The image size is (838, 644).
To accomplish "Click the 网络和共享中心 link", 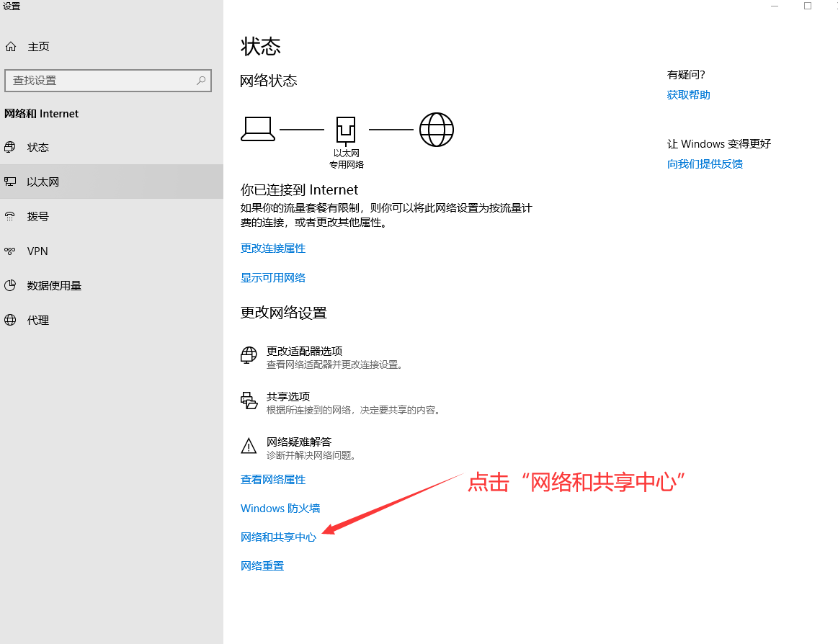I will (278, 537).
